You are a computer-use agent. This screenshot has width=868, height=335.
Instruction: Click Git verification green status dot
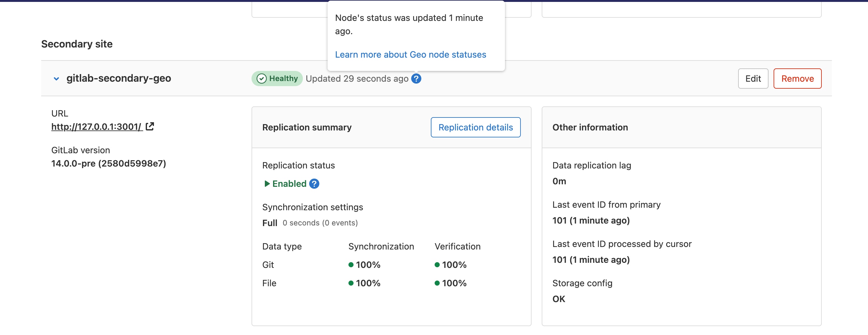[x=437, y=265]
